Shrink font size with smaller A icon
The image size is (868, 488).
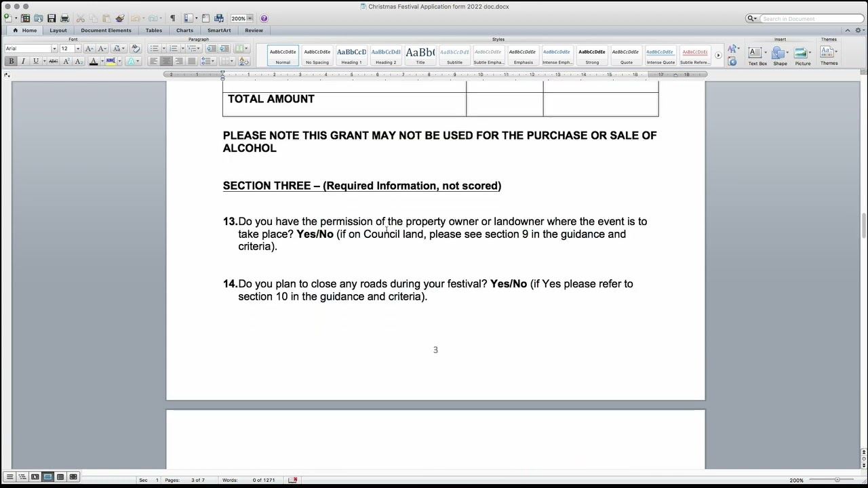click(x=101, y=48)
